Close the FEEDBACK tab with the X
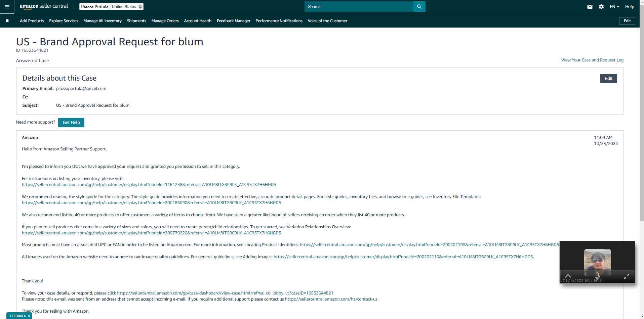The height and width of the screenshot is (319, 644). (x=29, y=316)
